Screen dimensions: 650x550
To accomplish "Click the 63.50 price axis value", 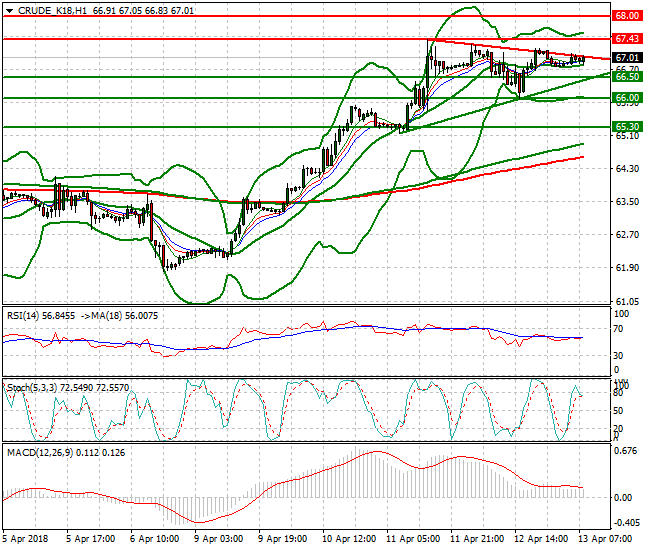I will (x=627, y=202).
